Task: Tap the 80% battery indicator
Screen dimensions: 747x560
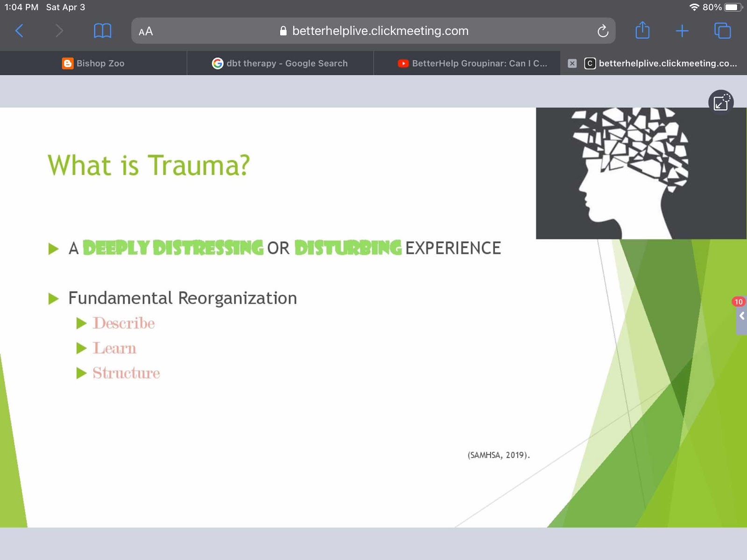Action: coord(723,7)
